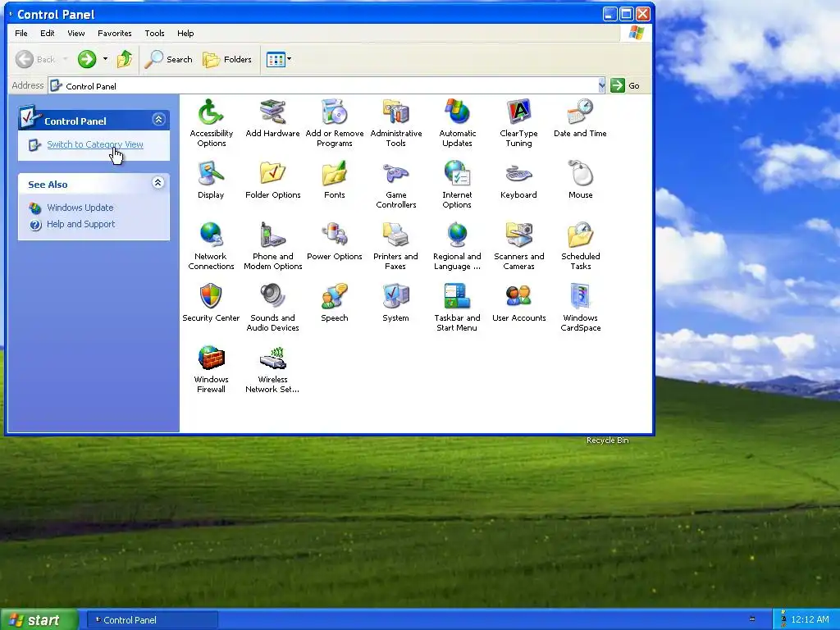
Task: Open Help and Support link
Action: point(81,224)
